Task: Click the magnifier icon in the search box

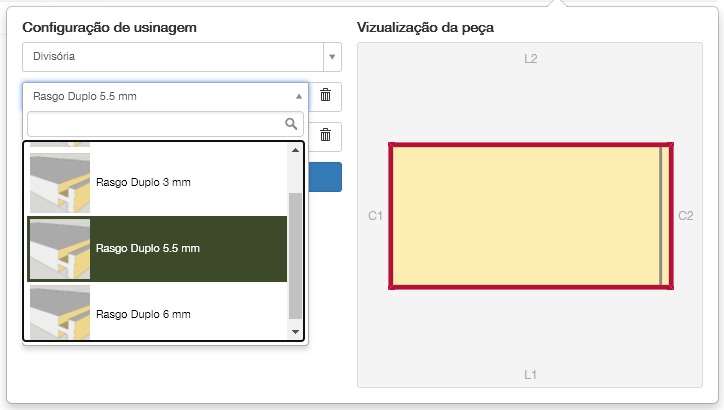Action: coord(291,124)
